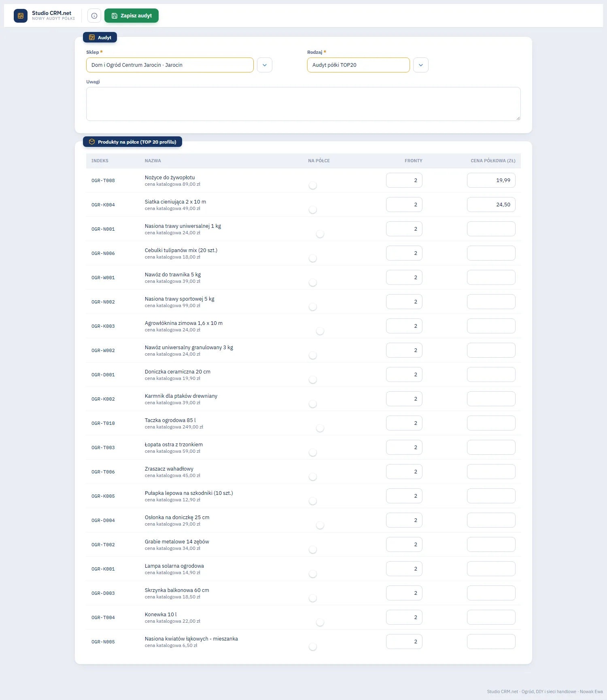Open the Rodzaj dropdown chevron
The width and height of the screenshot is (607, 700).
(x=421, y=65)
